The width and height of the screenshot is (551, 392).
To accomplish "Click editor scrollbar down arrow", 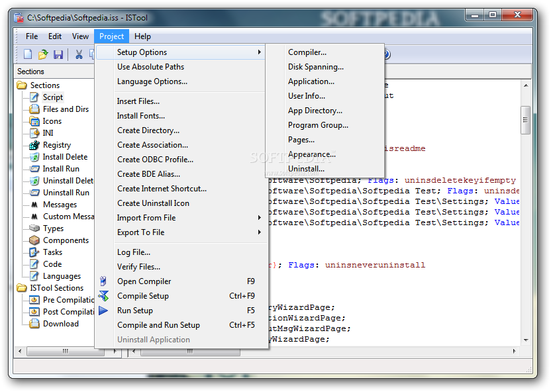I will [x=526, y=340].
